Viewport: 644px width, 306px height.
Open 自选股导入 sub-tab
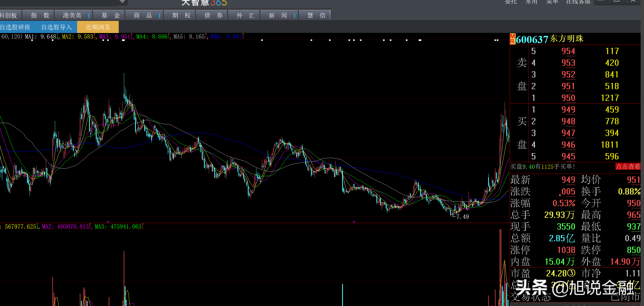[56, 27]
